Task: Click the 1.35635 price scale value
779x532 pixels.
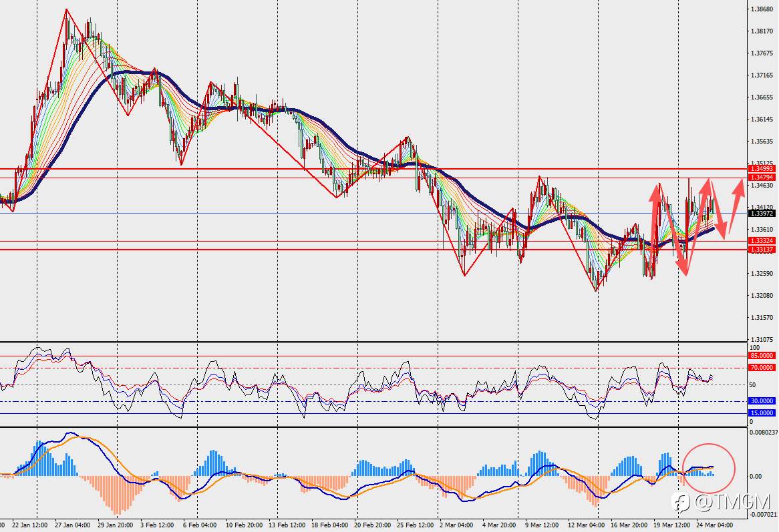Action: pos(762,141)
